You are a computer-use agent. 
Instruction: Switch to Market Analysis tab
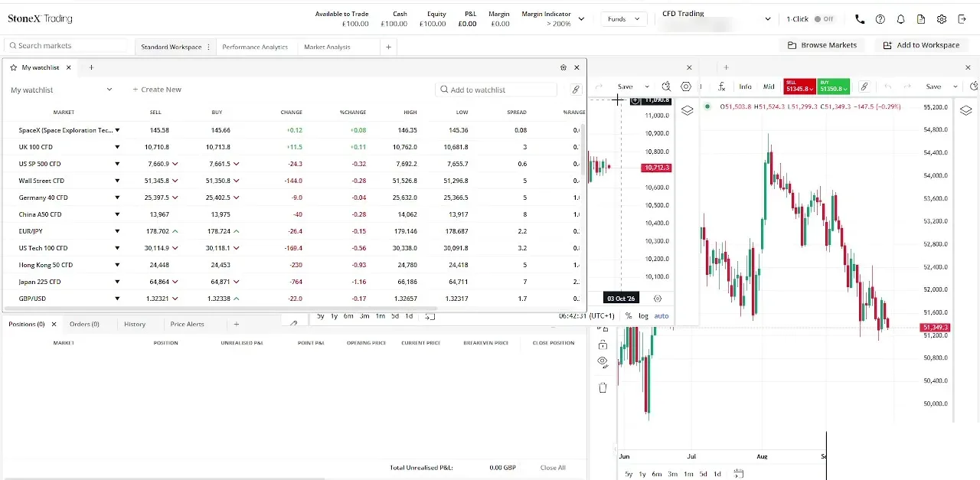327,47
